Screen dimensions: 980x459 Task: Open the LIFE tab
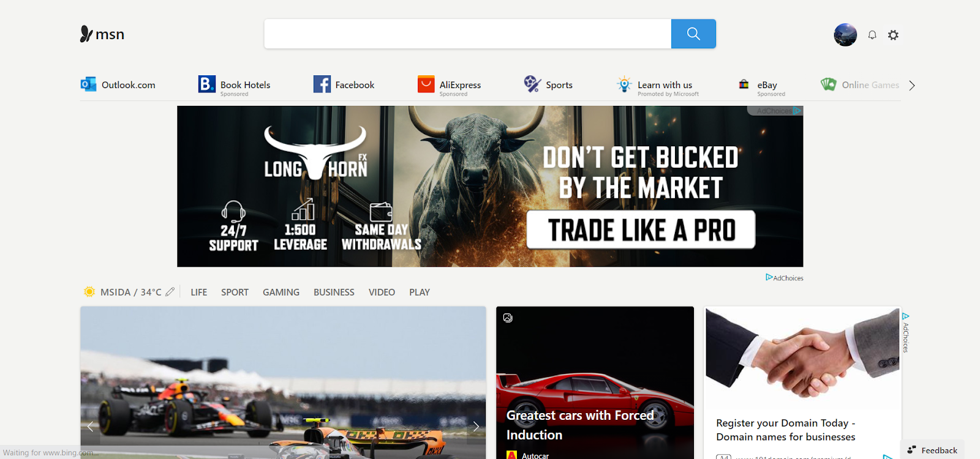(x=198, y=292)
